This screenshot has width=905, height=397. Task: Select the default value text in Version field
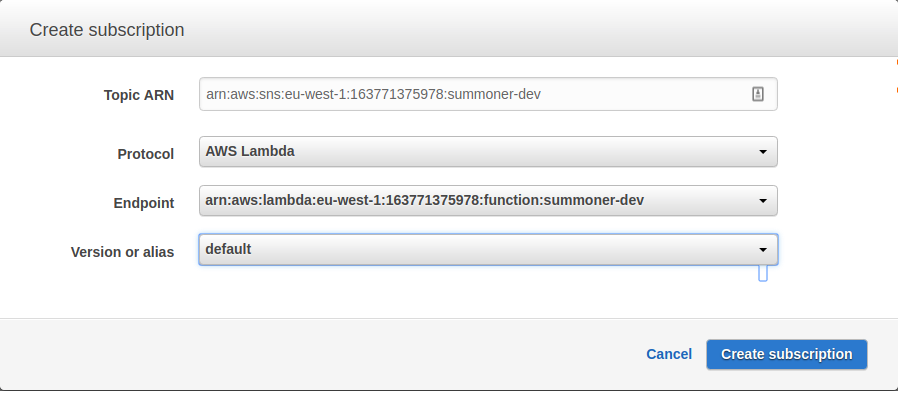click(228, 249)
